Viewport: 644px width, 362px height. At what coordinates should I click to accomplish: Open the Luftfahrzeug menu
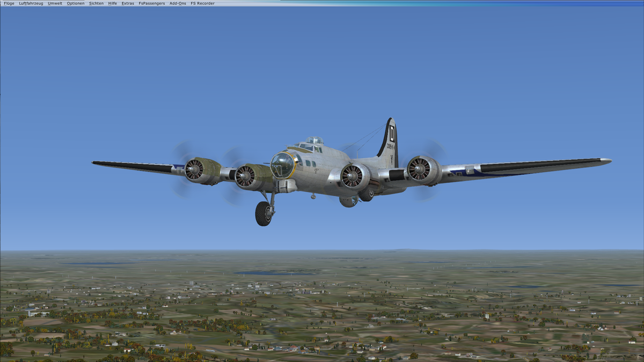pos(31,3)
